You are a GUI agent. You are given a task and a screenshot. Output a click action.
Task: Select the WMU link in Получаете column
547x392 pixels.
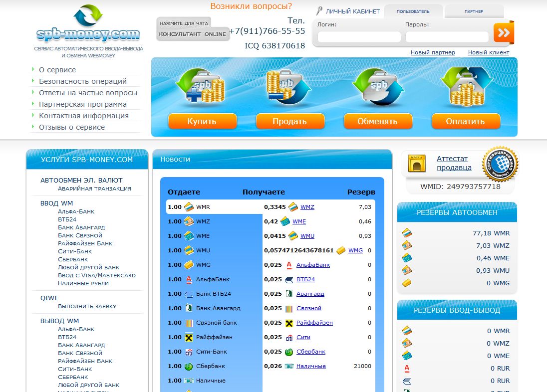point(307,236)
